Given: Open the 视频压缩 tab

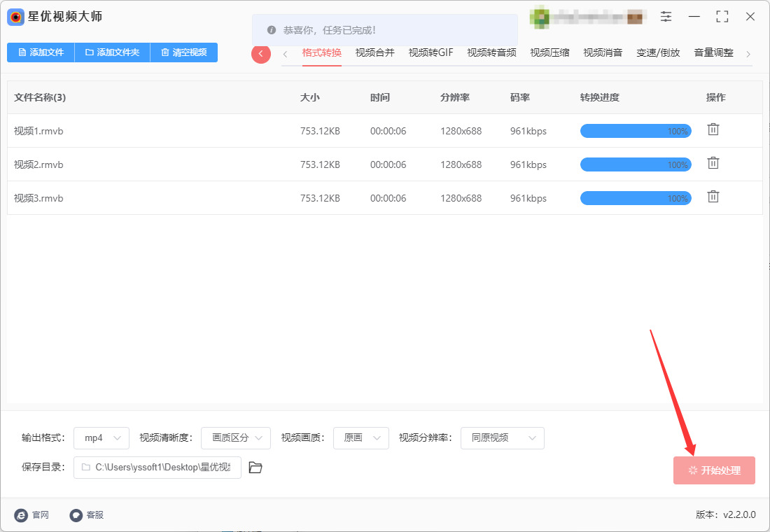Looking at the screenshot, I should point(550,53).
